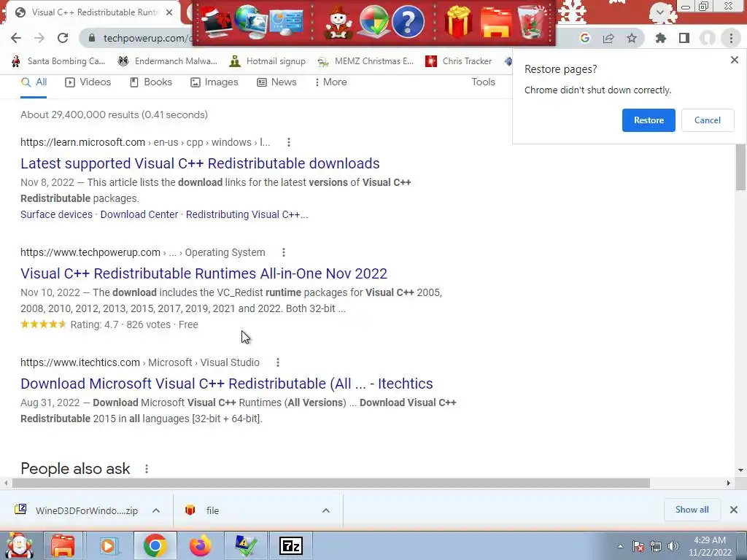The image size is (747, 560).
Task: Click the horizontal scrollbar thumb
Action: [x=330, y=483]
